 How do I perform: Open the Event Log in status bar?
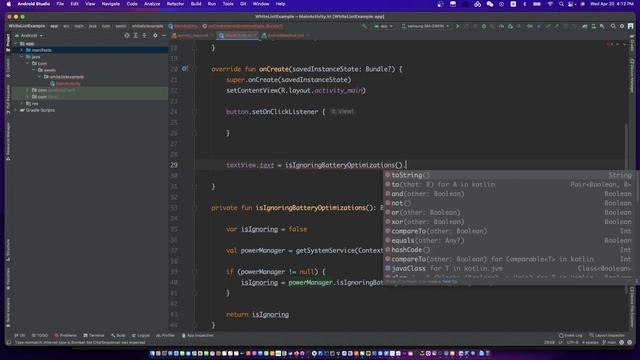pos(571,336)
